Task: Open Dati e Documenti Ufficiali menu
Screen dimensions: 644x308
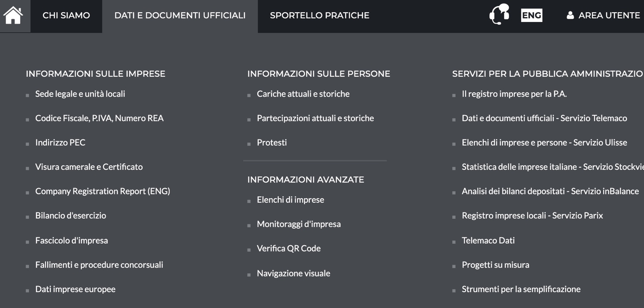Action: point(180,15)
